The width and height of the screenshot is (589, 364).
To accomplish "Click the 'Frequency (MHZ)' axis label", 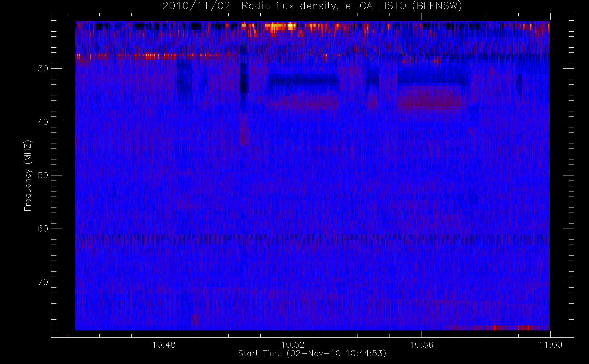I will 28,175.
